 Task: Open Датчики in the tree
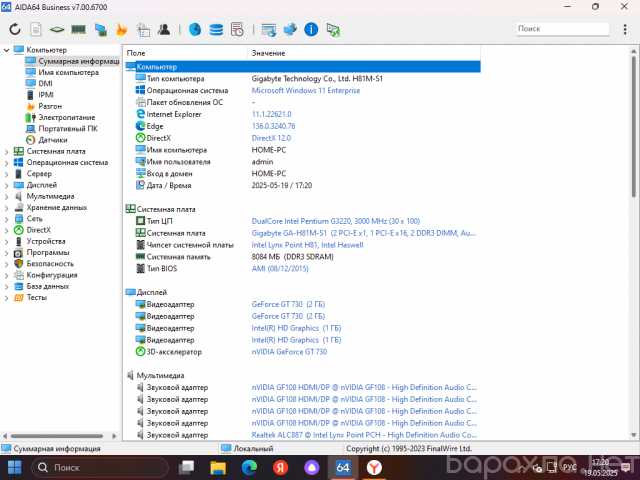pos(53,140)
